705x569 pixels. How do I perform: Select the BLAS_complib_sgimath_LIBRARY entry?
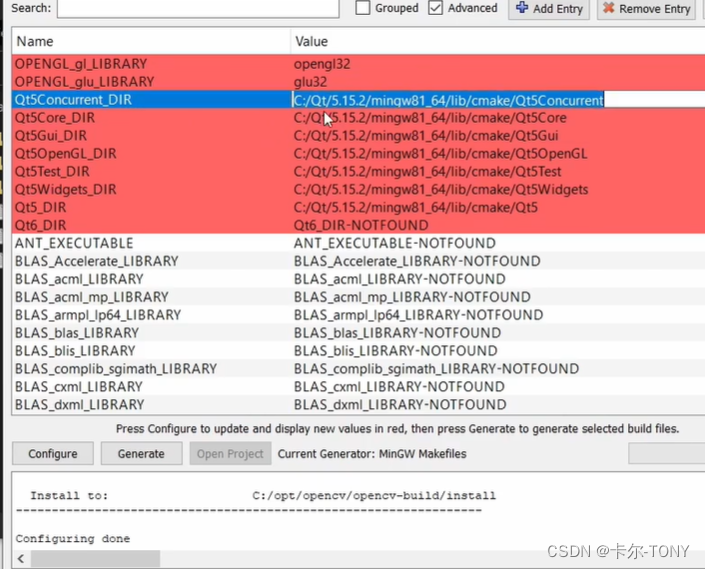(x=116, y=369)
